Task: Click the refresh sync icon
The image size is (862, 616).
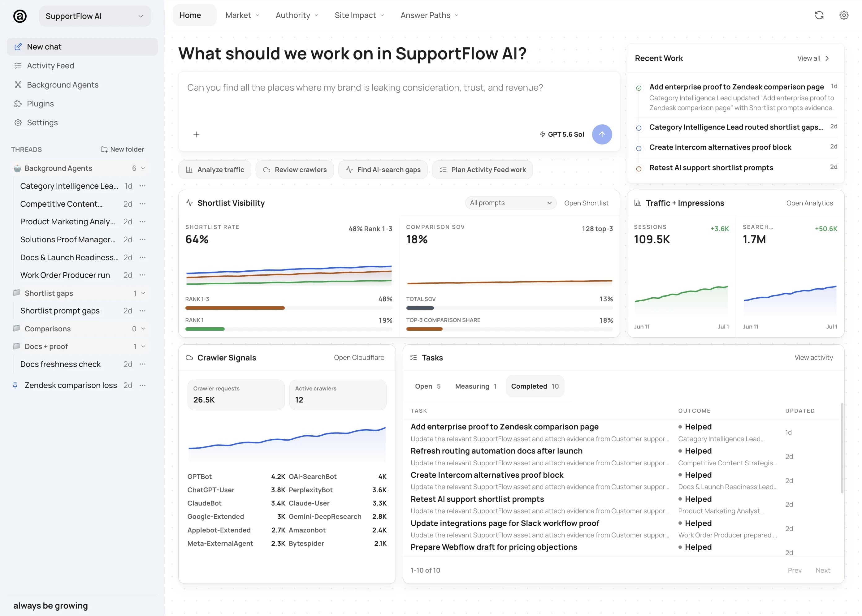Action: click(x=819, y=15)
